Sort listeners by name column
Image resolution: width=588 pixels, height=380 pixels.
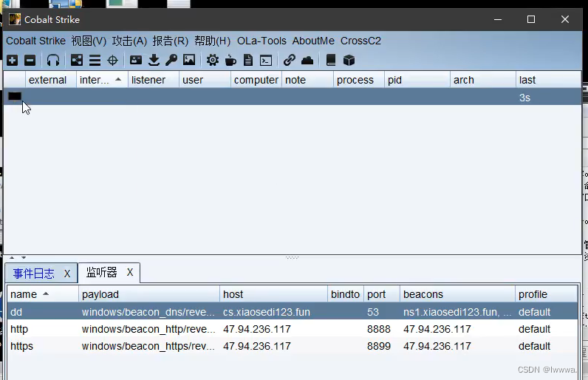click(43, 294)
